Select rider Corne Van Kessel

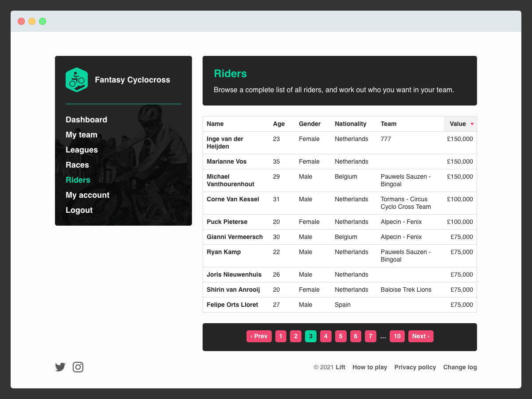point(233,199)
